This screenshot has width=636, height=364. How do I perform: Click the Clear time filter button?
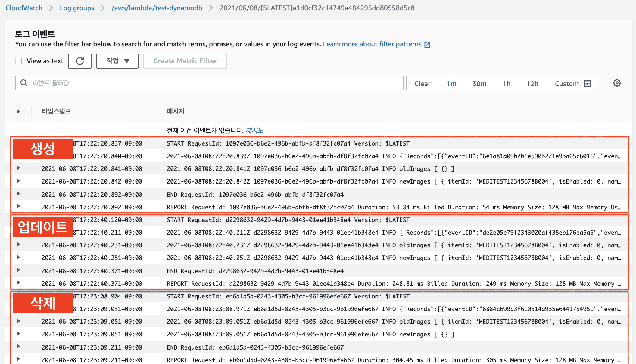tap(422, 84)
